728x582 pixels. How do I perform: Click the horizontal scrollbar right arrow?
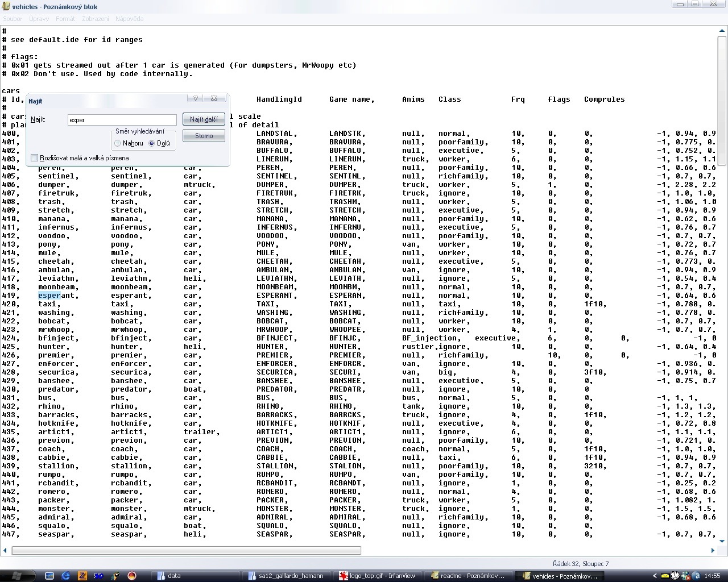713,550
